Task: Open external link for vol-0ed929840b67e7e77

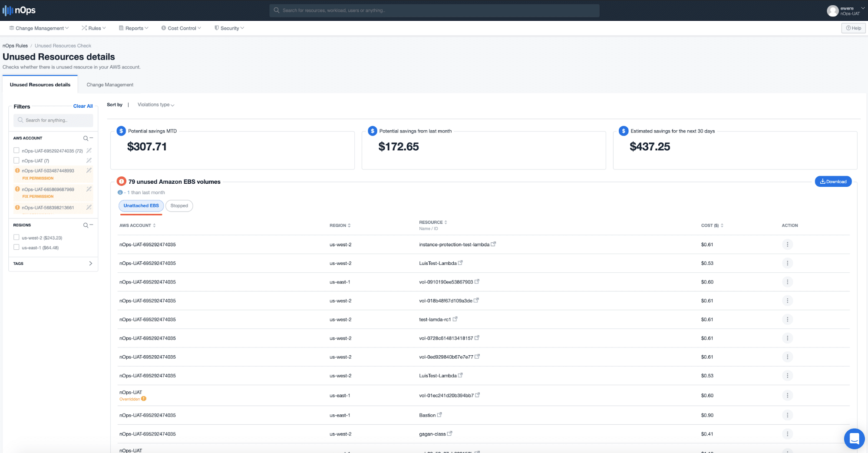Action: point(477,356)
